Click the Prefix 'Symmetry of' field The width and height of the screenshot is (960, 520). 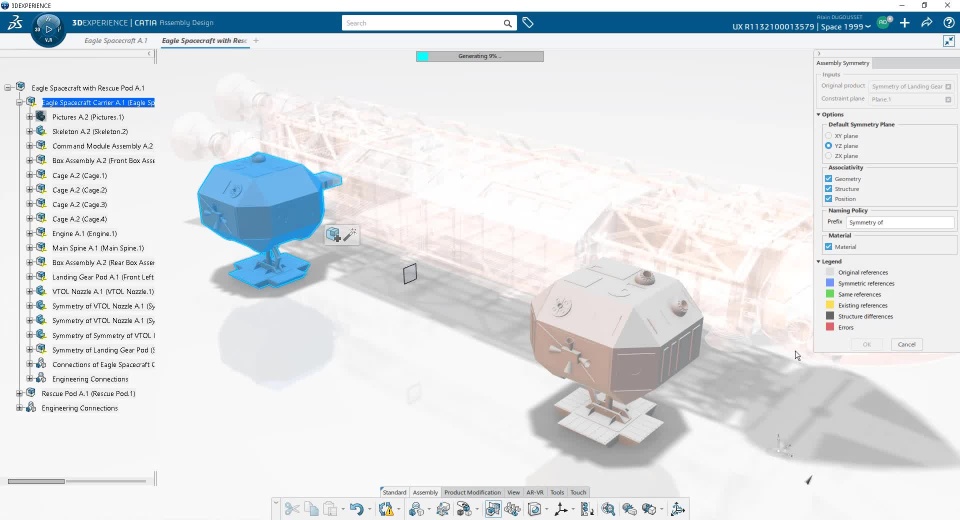[x=900, y=222]
